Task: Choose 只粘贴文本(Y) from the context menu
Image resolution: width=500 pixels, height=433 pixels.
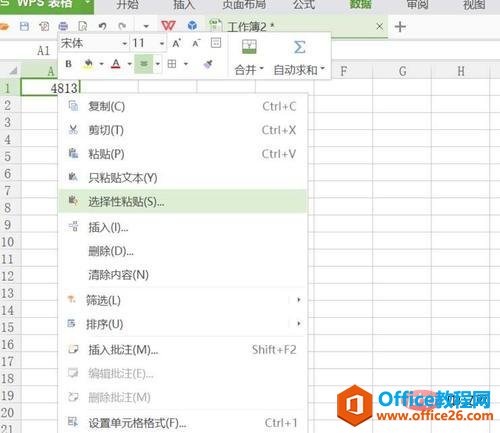Action: coord(182,178)
